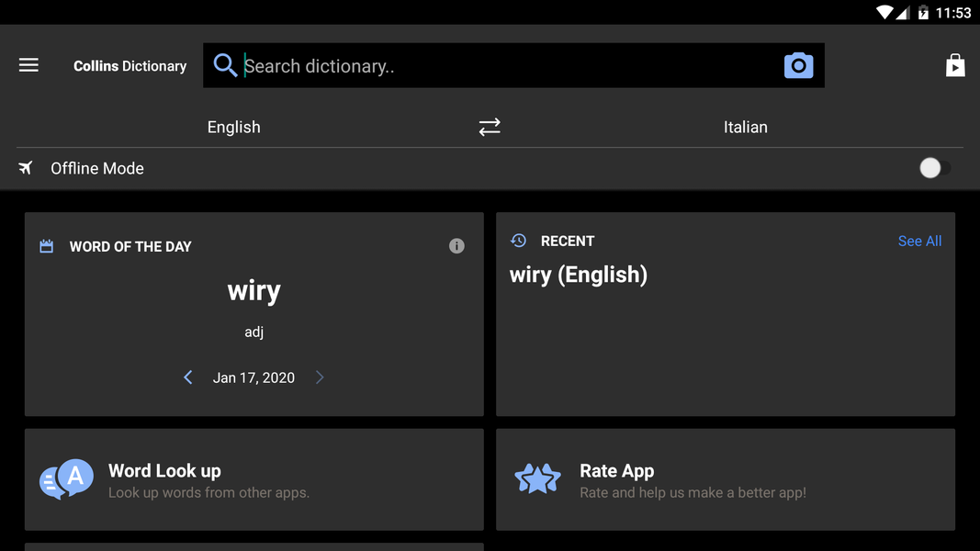Screen dimensions: 980x551
Task: Open the word wiry definition
Action: 254,292
